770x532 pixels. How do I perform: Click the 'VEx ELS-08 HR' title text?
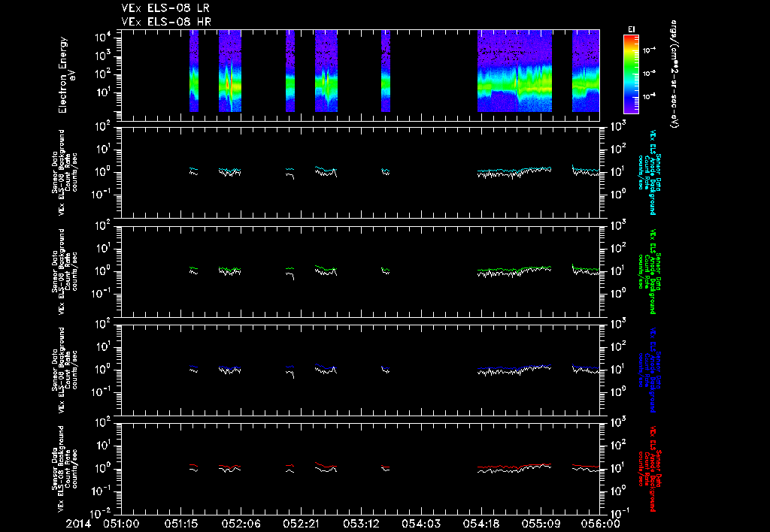[166, 22]
